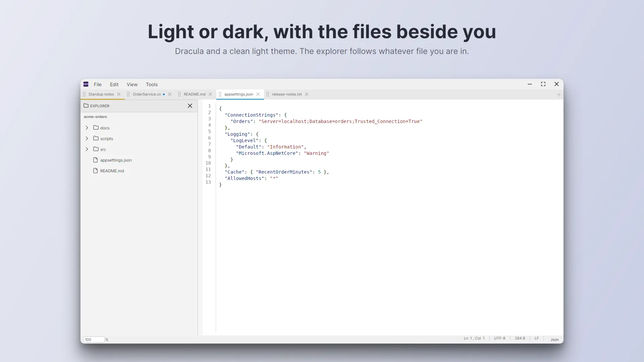The image size is (644, 362).
Task: Click the UTF-8 encoding status entry
Action: pyautogui.click(x=499, y=338)
